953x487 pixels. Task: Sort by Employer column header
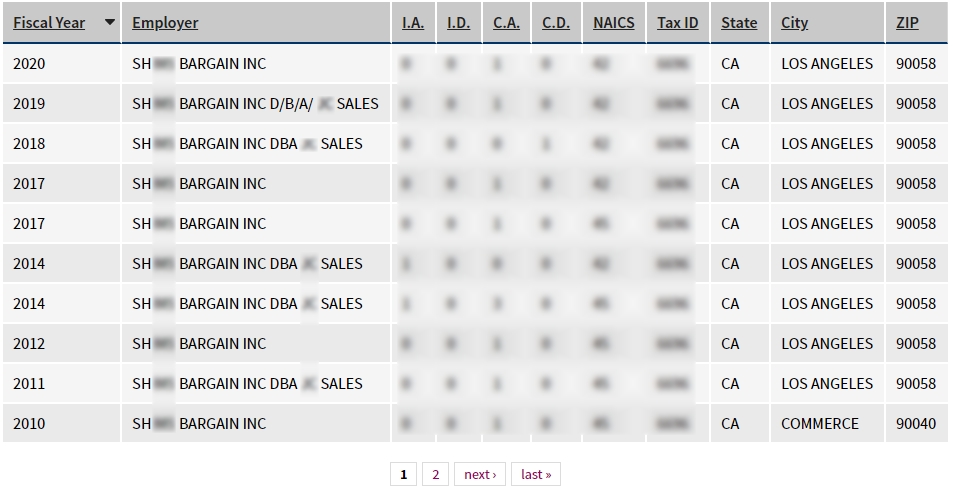165,22
